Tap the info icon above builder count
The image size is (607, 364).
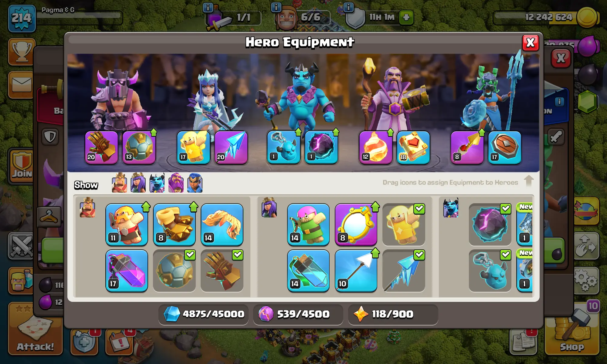pyautogui.click(x=276, y=7)
